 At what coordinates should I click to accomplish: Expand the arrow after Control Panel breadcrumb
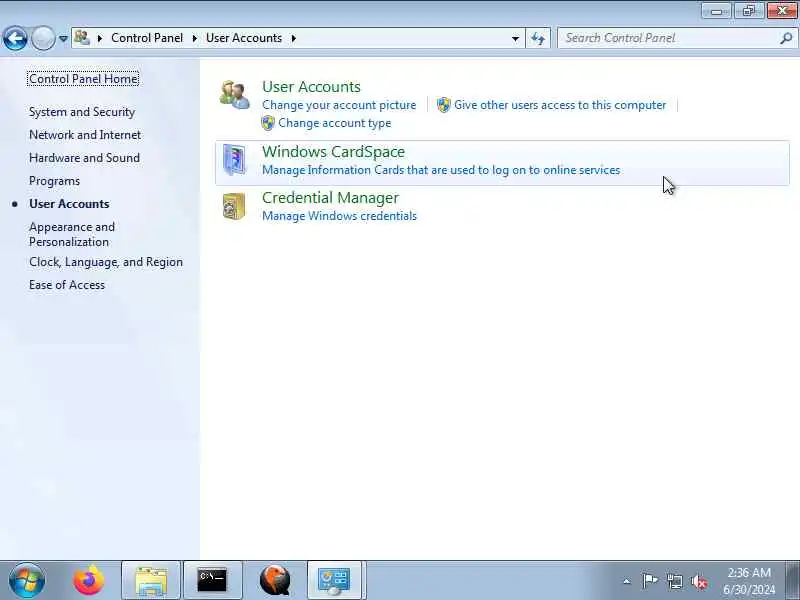(194, 38)
